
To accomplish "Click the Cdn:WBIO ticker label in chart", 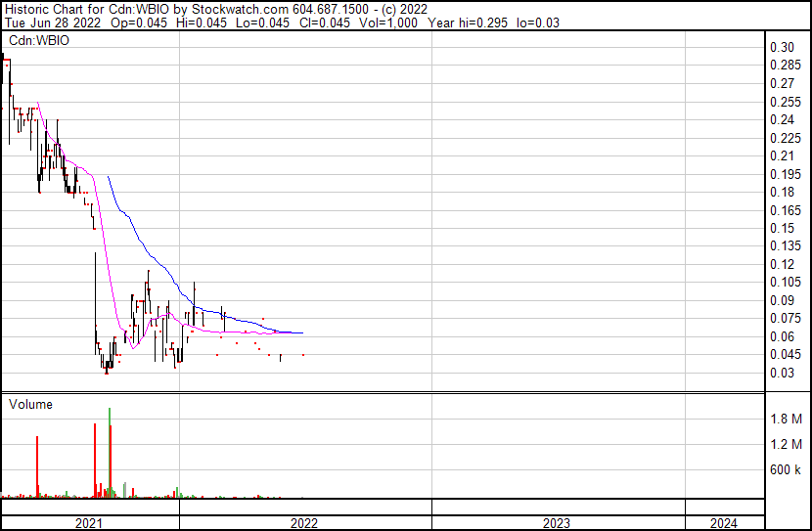I will [36, 40].
